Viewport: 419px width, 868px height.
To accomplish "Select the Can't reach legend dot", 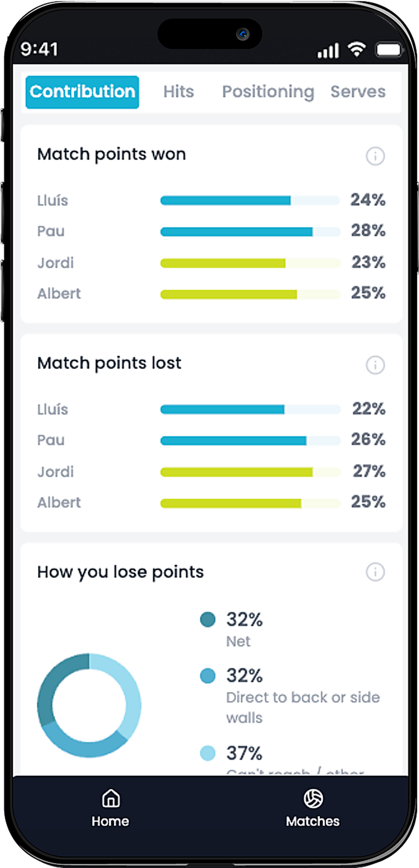I will [208, 752].
